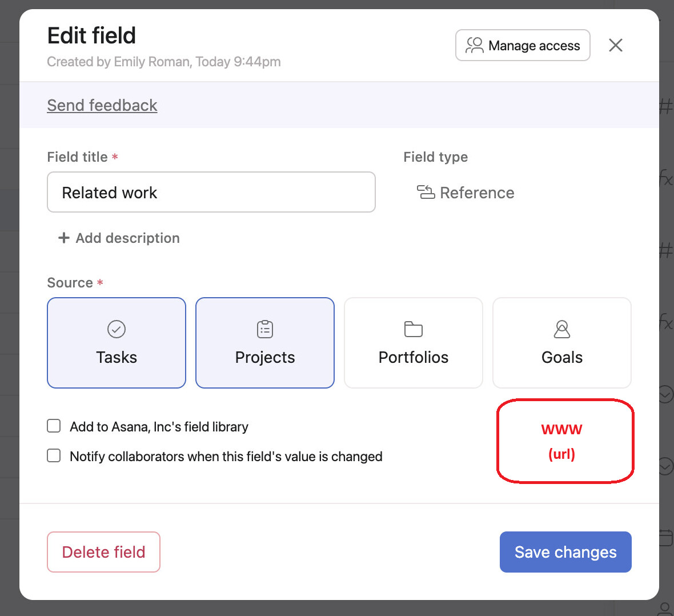674x616 pixels.
Task: Click the plus icon beside Add description
Action: pos(64,238)
